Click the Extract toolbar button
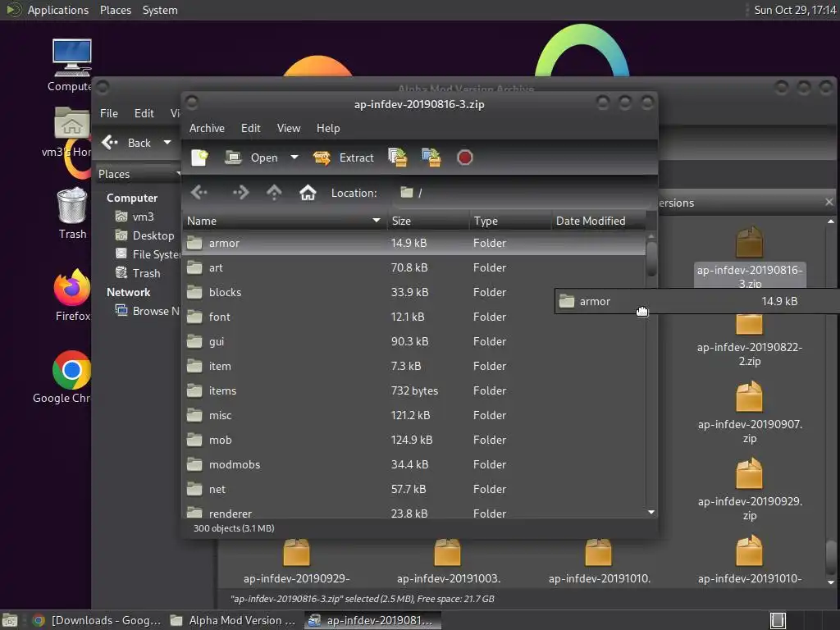840x630 pixels. click(344, 157)
